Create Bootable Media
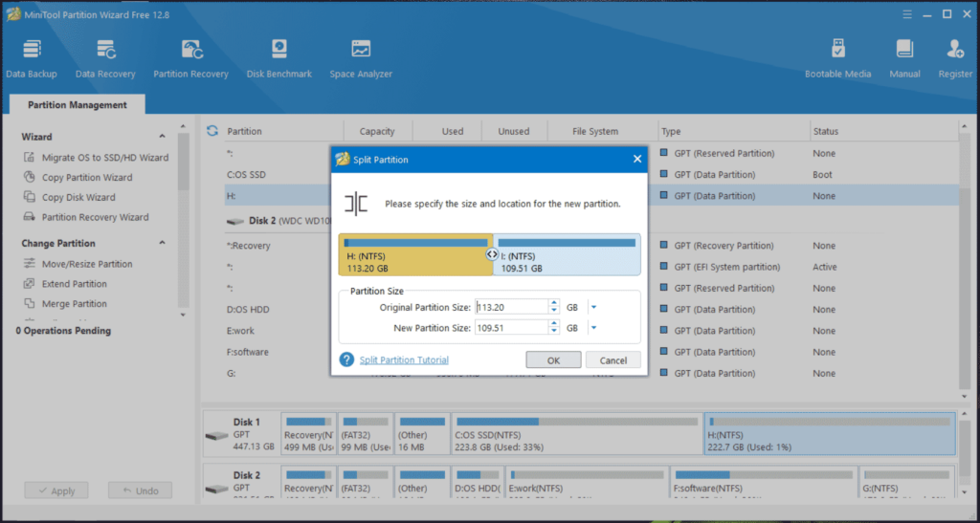This screenshot has height=523, width=980. click(x=837, y=59)
